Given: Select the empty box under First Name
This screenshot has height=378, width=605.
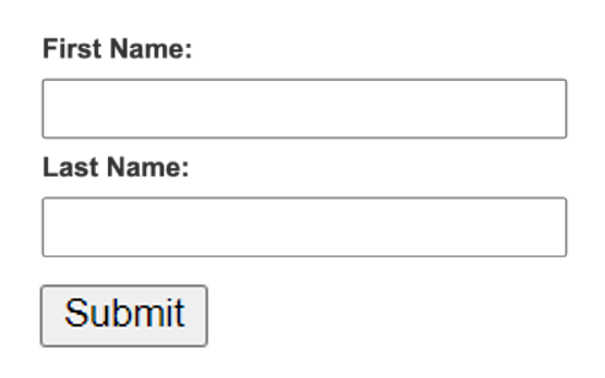Looking at the screenshot, I should (x=304, y=108).
